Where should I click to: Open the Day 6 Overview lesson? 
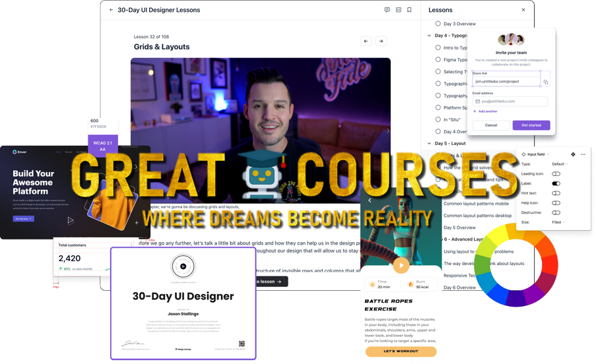459,288
